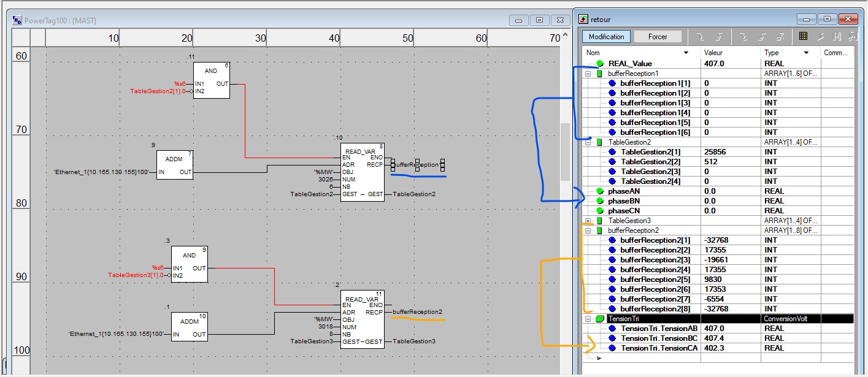Toggle the Forcer mode button
The image size is (868, 377).
click(x=658, y=37)
